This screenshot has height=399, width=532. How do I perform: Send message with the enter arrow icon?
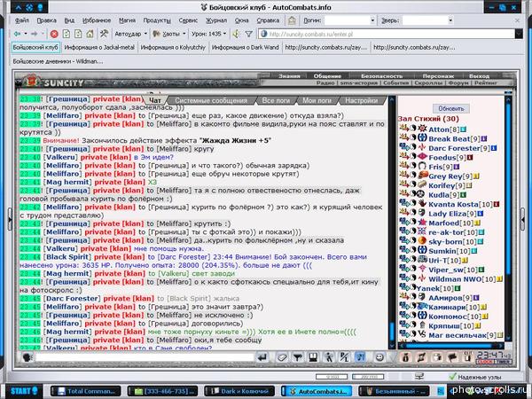tap(262, 357)
